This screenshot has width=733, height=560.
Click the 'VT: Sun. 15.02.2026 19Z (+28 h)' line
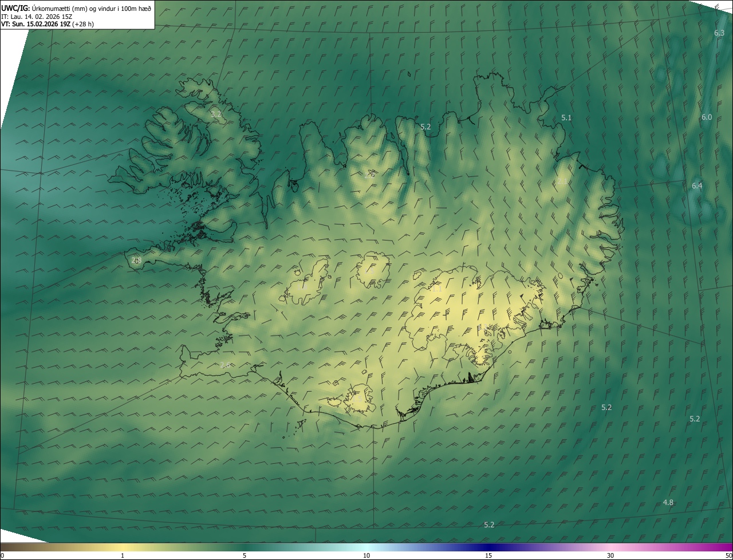[48, 24]
